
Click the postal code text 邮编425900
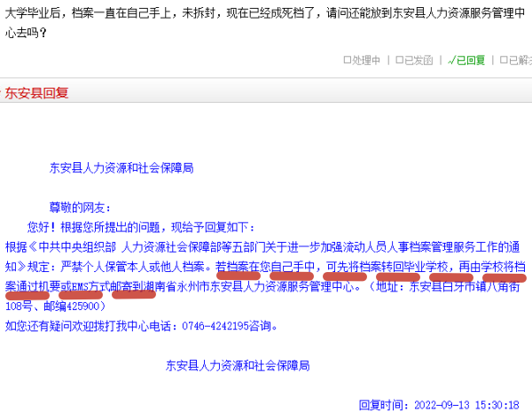click(x=71, y=307)
